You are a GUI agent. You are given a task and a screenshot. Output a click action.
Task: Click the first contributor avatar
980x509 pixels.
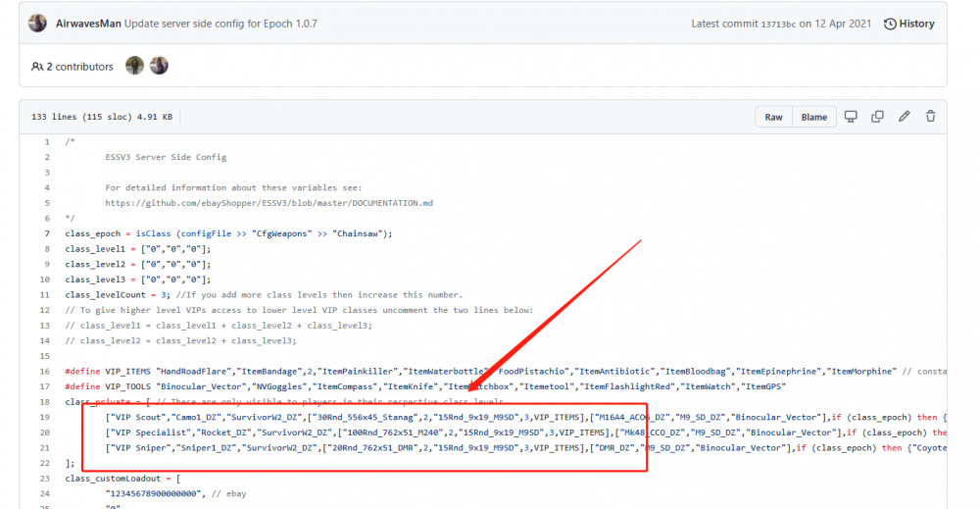(134, 66)
